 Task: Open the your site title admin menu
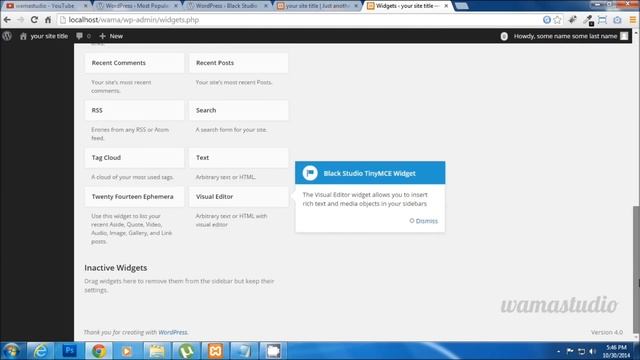point(44,36)
